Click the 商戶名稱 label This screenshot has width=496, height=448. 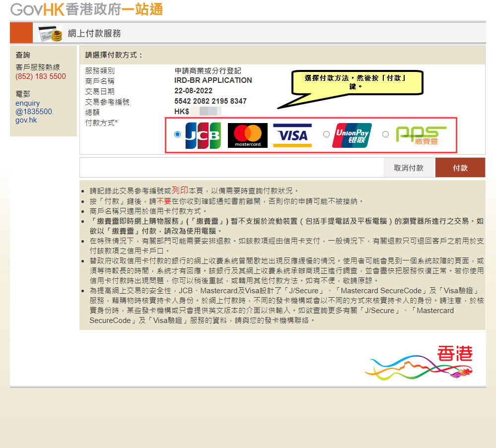(x=100, y=81)
